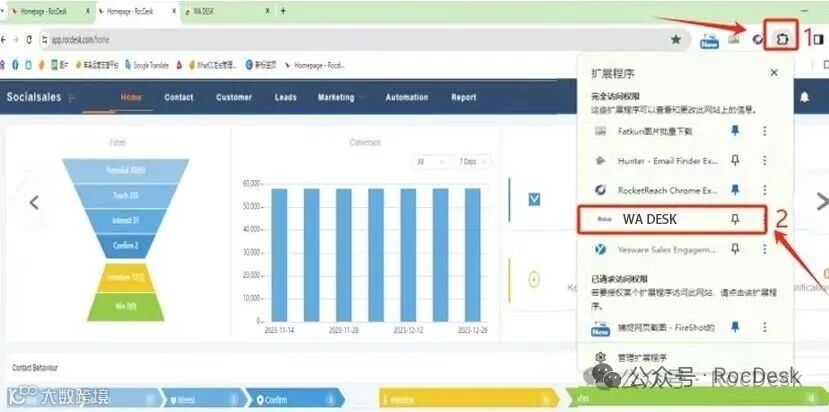Click the gear icon for managing extensions
This screenshot has width=829, height=412.
coord(600,358)
